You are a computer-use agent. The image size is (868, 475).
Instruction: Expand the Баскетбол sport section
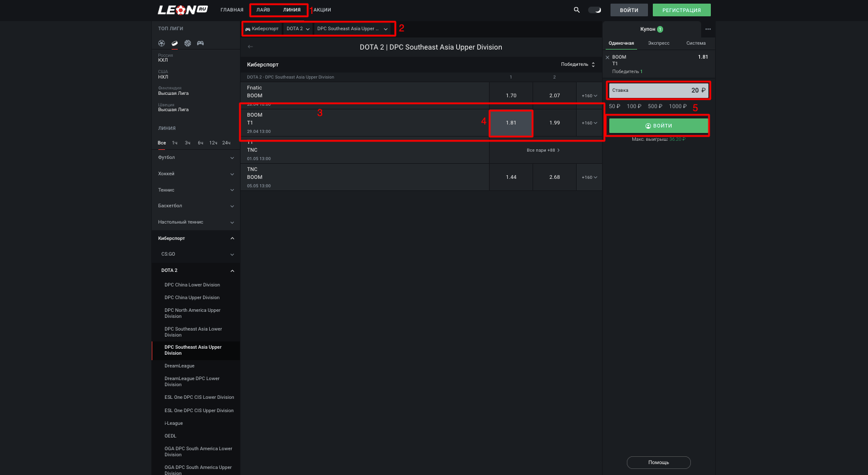tap(196, 205)
